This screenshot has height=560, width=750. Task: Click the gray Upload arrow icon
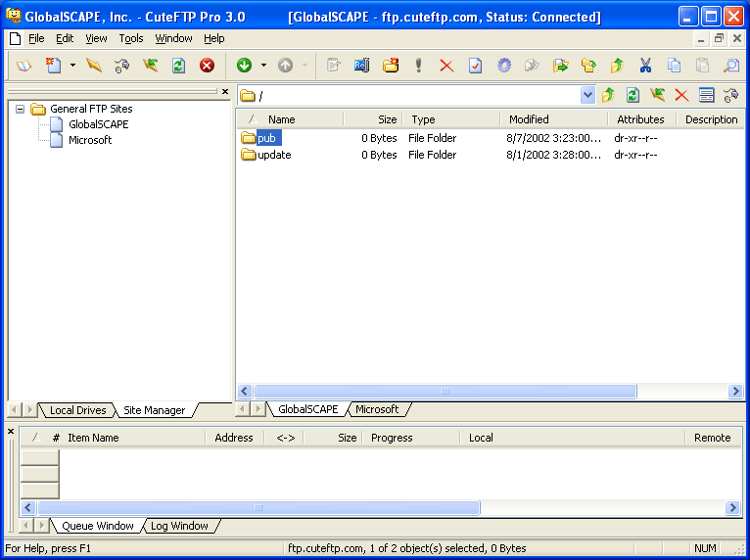pyautogui.click(x=286, y=65)
